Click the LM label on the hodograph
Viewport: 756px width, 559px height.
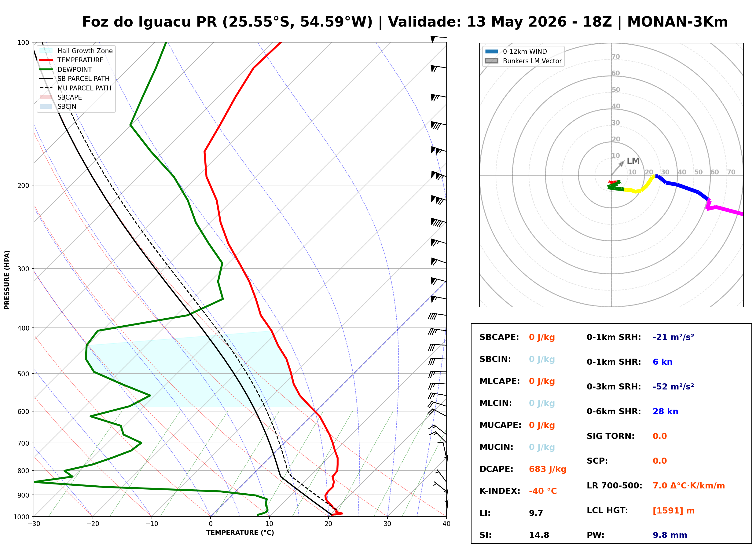633,161
